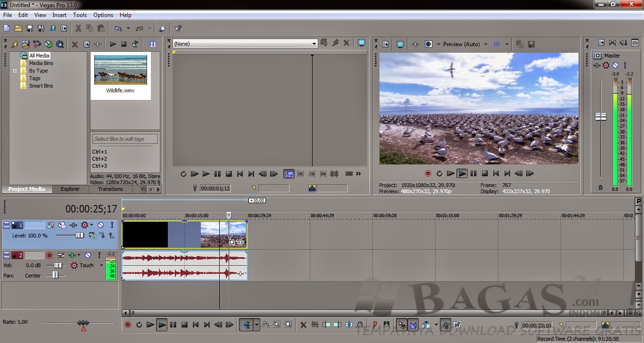Image resolution: width=644 pixels, height=343 pixels.
Task: Select the Envelope Edit tool
Action: [x=266, y=325]
